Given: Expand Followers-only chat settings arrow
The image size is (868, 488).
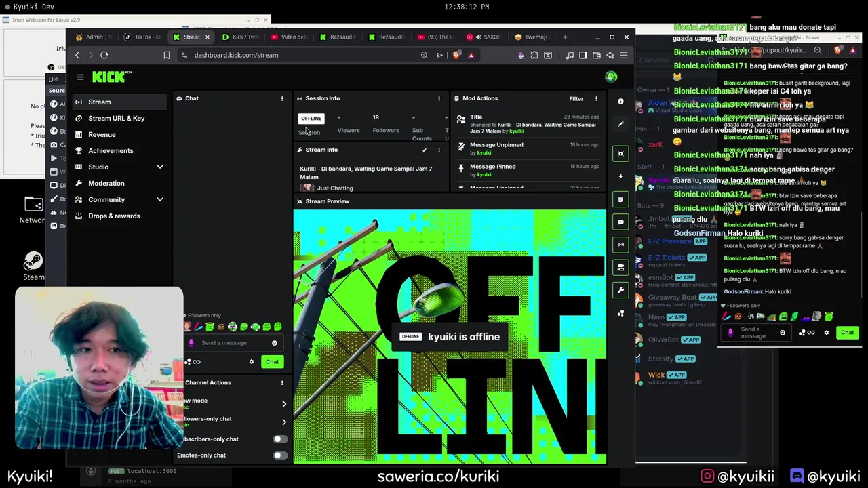Looking at the screenshot, I should (284, 422).
